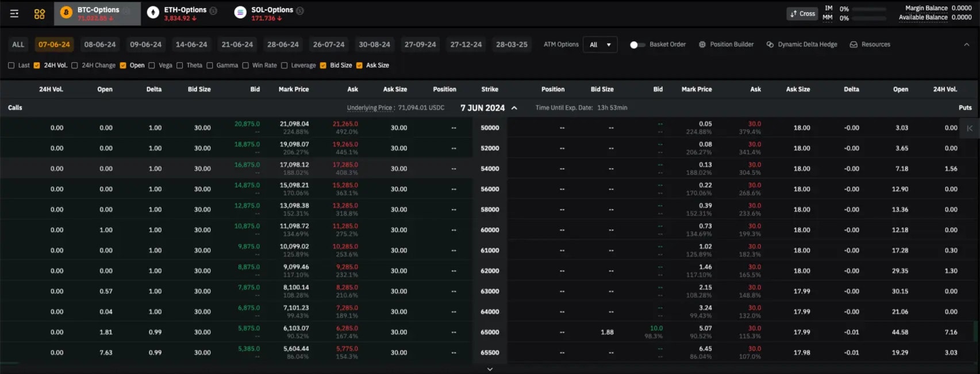
Task: Enable the Leverage checkbox
Action: (284, 66)
